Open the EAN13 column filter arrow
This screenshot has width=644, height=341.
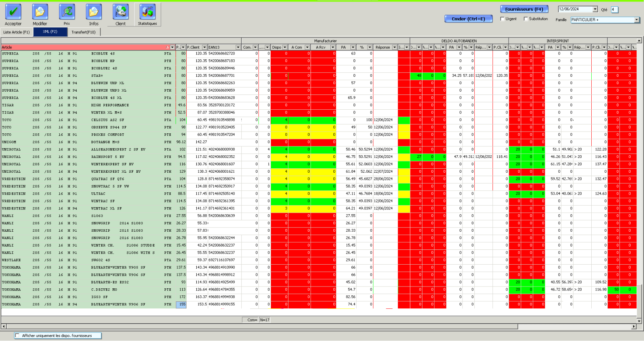238,47
